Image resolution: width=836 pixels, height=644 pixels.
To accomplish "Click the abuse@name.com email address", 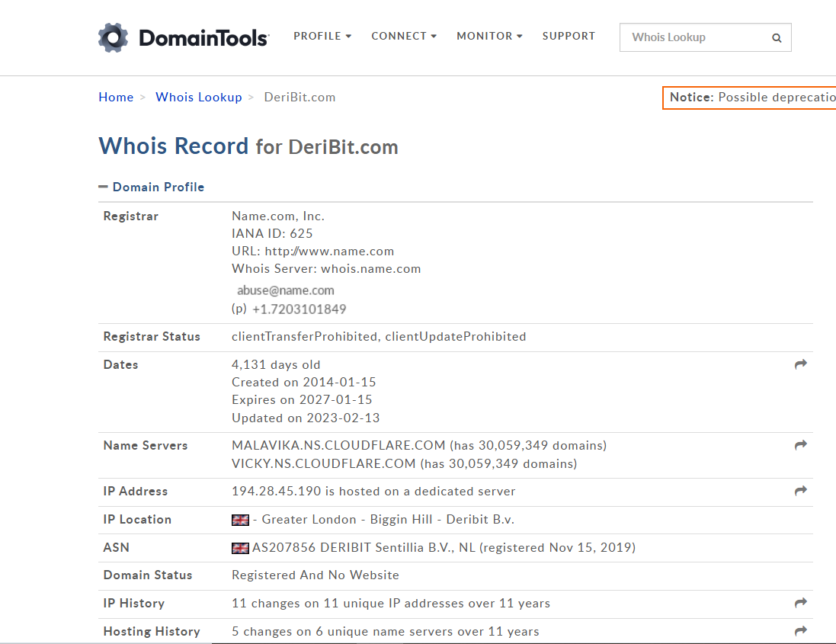I will tap(285, 290).
